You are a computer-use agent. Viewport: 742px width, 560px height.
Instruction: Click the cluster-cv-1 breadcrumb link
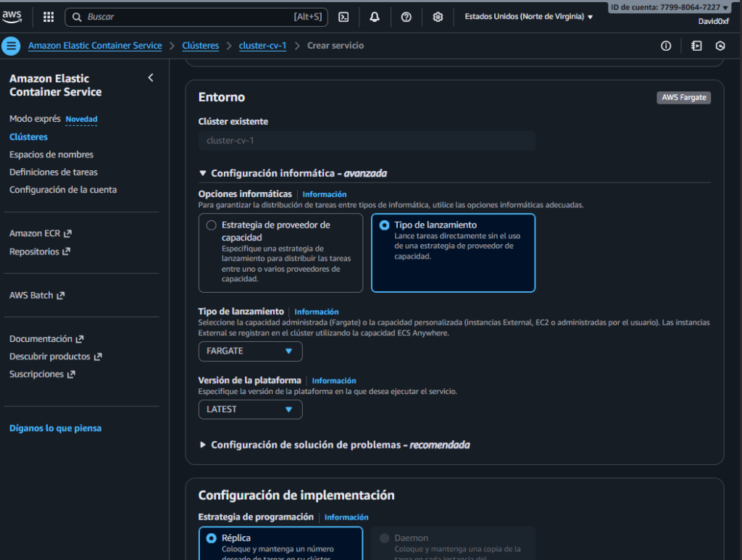[262, 46]
